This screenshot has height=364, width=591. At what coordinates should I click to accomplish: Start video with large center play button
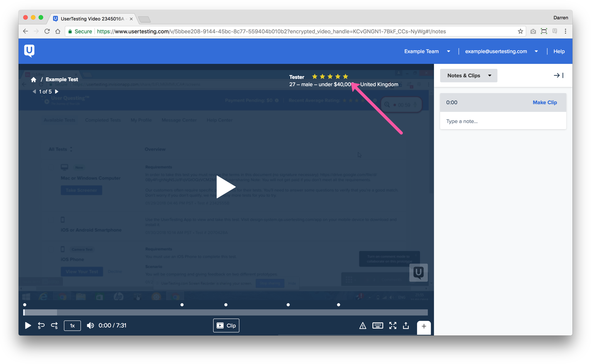tap(226, 187)
